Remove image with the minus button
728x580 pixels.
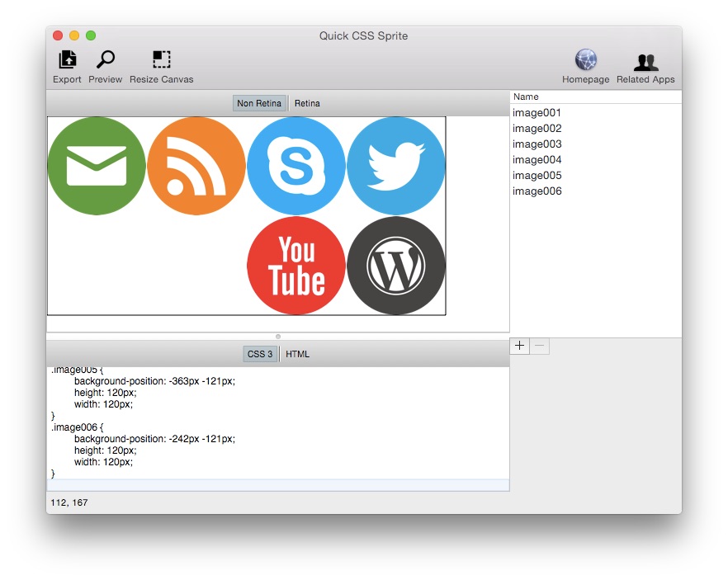540,346
